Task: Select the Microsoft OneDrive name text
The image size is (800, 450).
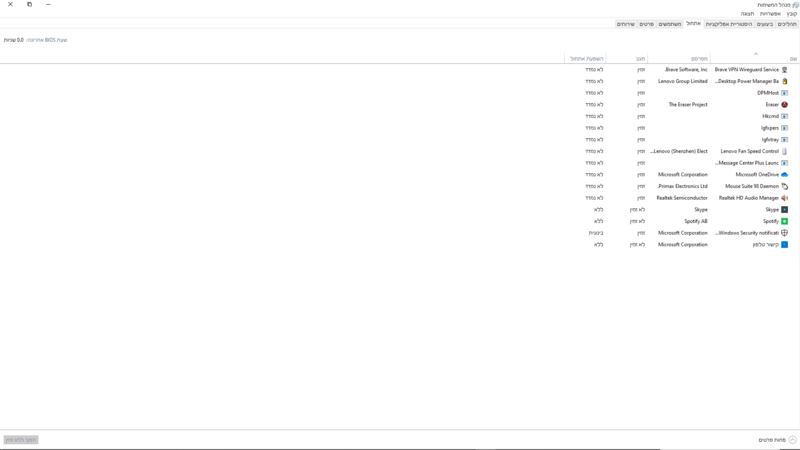Action: tap(757, 175)
